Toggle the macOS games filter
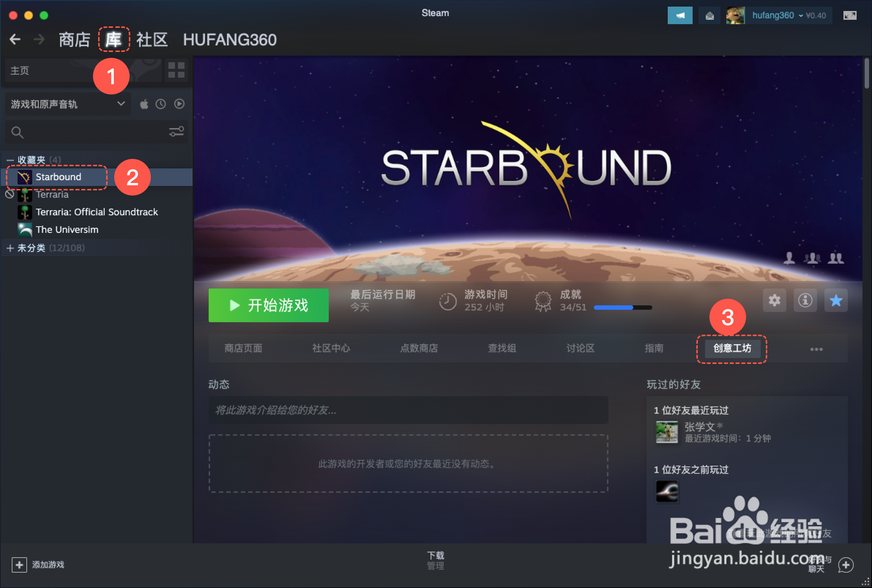Image resolution: width=872 pixels, height=588 pixels. 144,104
